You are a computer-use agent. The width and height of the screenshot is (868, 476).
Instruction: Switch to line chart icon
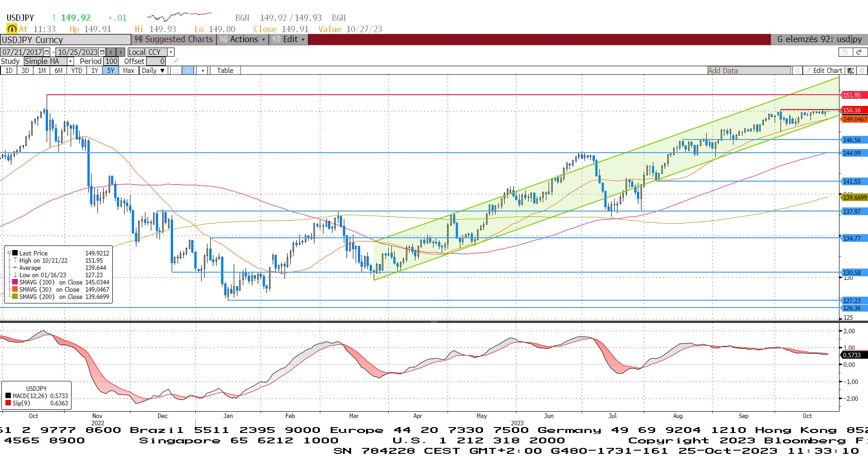point(176,70)
